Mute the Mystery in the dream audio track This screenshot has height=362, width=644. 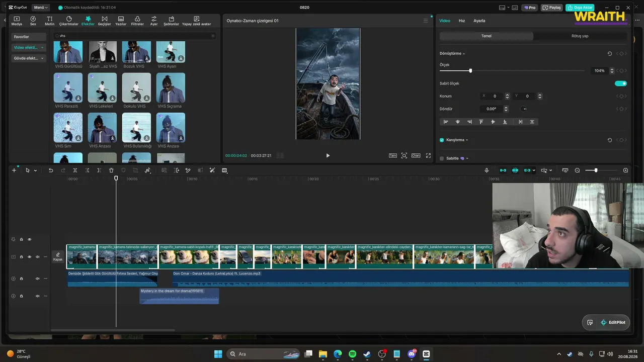37,296
